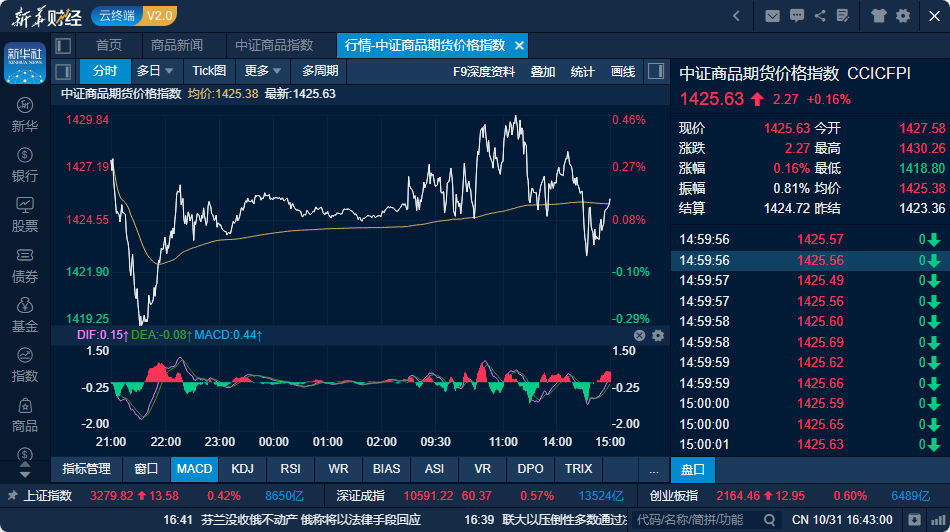Open the 基金 funds sidebar icon
950x532 pixels.
[x=25, y=314]
